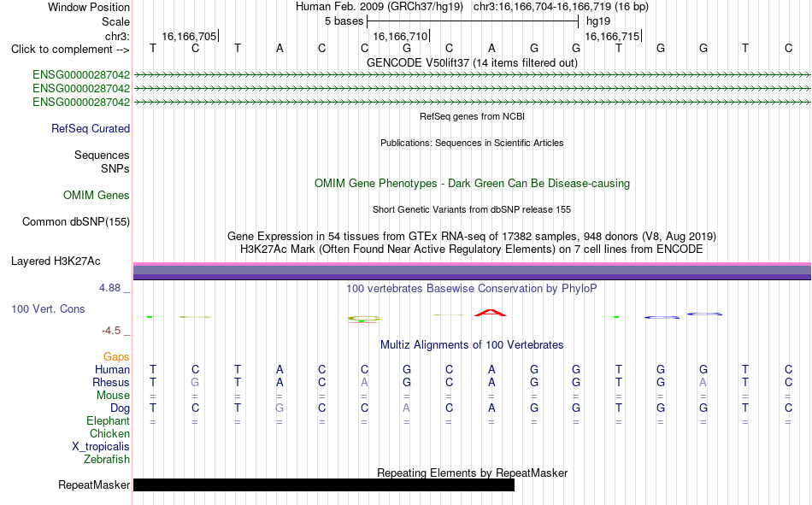Click the olive C glyph in conservation track

(363, 319)
